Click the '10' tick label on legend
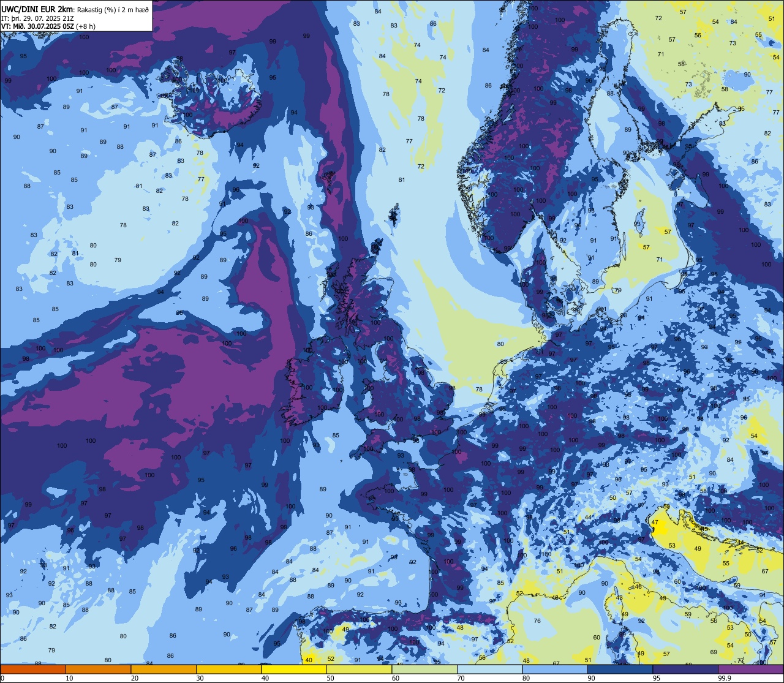784x683 pixels. coord(69,678)
